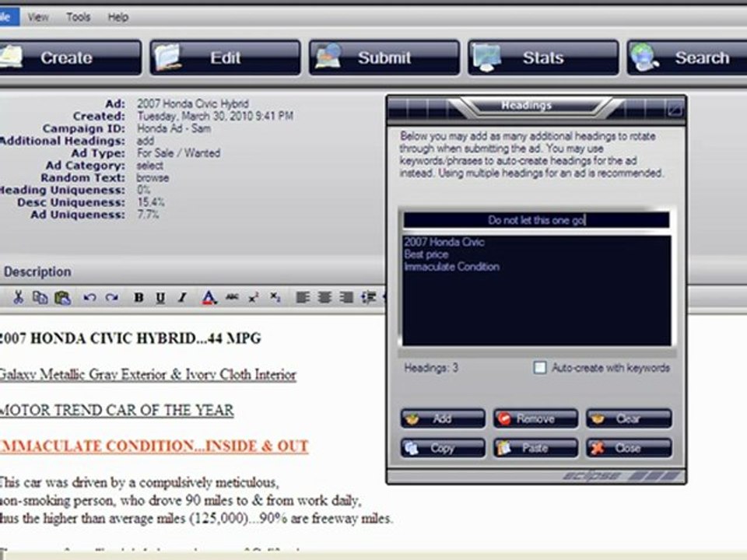Select '2007 Honda Civic' heading in list

pyautogui.click(x=444, y=242)
